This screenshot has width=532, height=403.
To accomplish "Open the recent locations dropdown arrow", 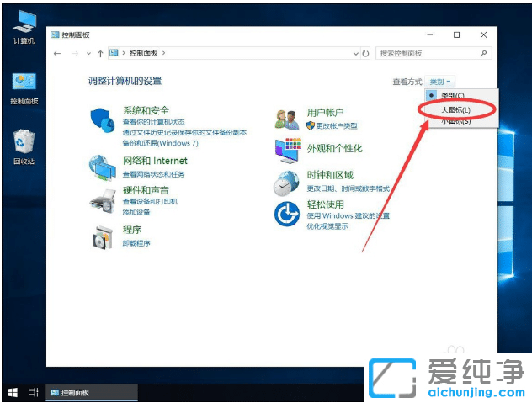I will (88, 54).
